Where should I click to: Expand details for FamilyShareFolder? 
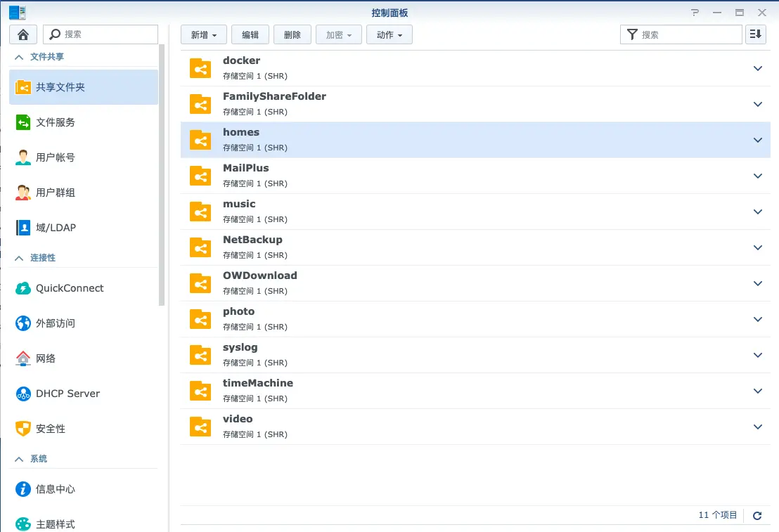pyautogui.click(x=758, y=104)
